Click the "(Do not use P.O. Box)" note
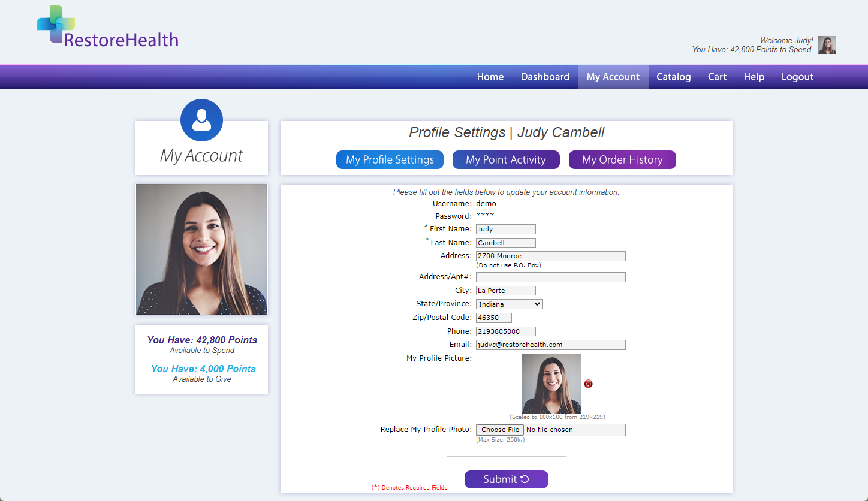This screenshot has width=868, height=501. click(509, 265)
